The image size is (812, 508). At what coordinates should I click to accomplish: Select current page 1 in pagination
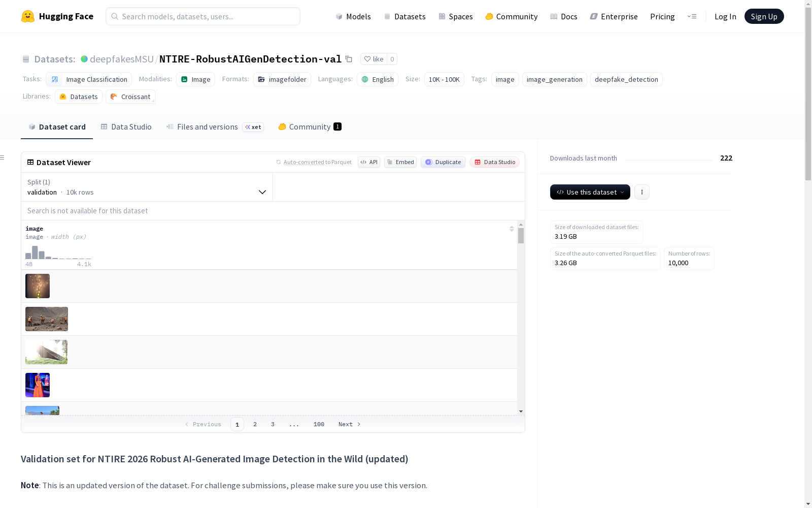click(237, 424)
